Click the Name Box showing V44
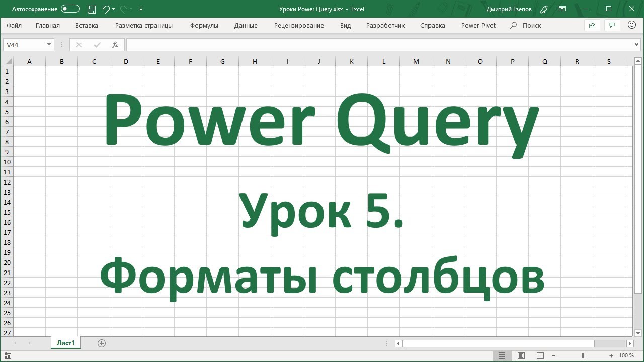Screen dimensions: 644x362 [x=24, y=45]
